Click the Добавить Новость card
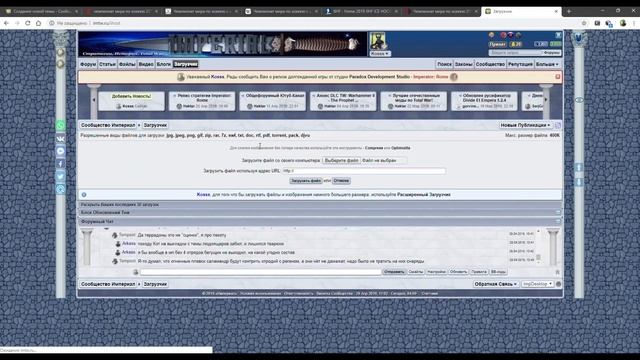The width and height of the screenshot is (640, 360). [x=131, y=101]
